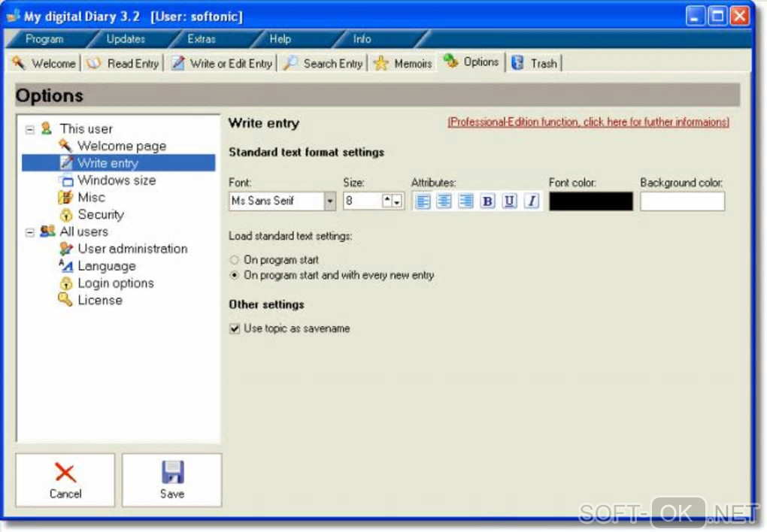Viewport: 767px width, 532px height.
Task: Click the Cancel button
Action: [x=65, y=480]
